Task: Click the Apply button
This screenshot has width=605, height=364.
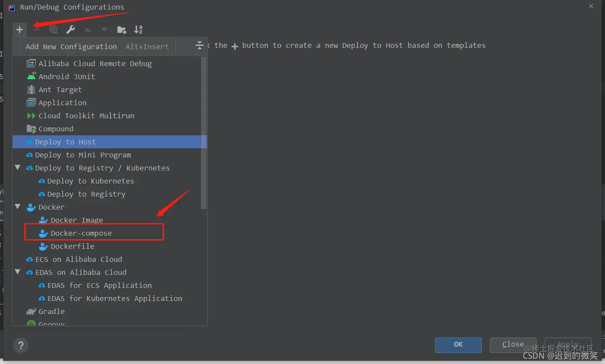Action: [x=568, y=345]
